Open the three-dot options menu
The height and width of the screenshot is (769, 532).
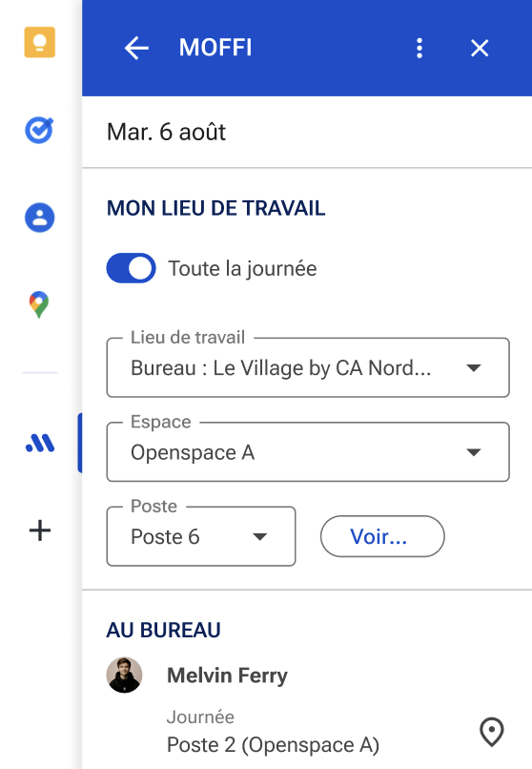(x=419, y=48)
